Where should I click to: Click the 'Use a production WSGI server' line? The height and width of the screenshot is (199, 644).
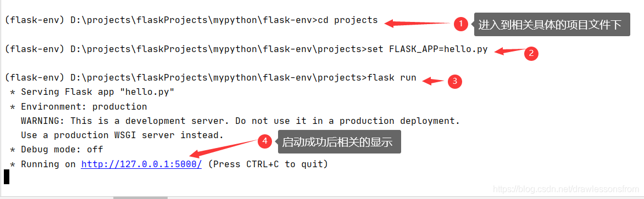(123, 135)
